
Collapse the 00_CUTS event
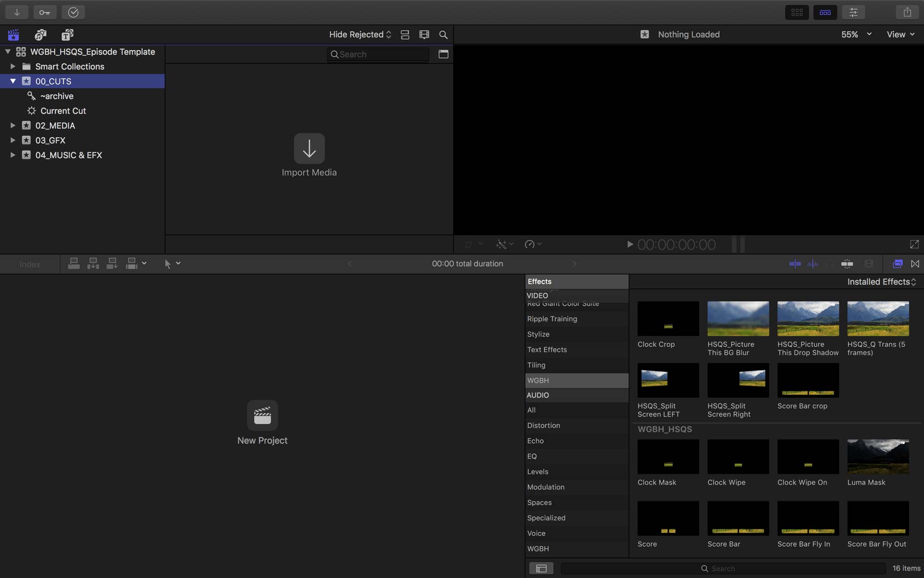(x=13, y=81)
